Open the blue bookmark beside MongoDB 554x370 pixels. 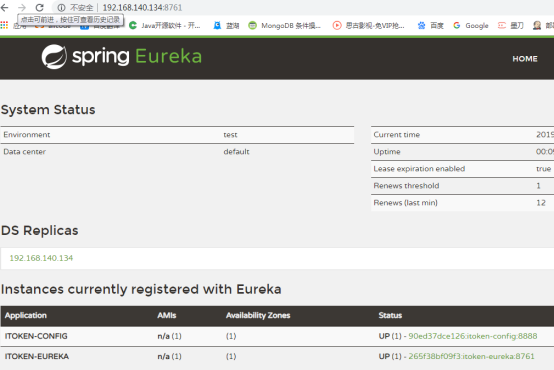tap(226, 25)
